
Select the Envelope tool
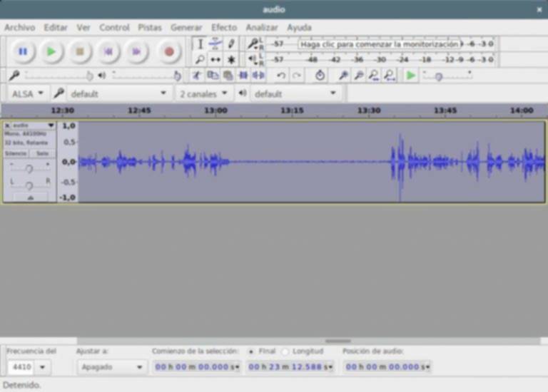[215, 44]
